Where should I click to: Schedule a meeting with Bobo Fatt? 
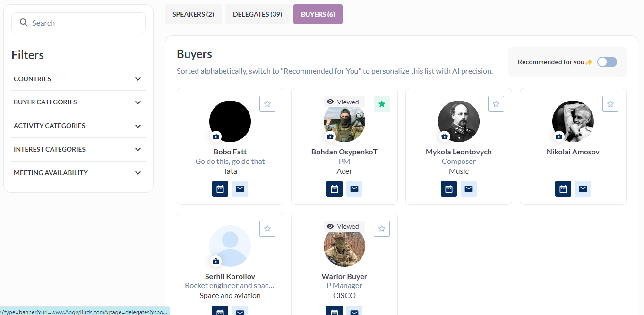point(220,189)
